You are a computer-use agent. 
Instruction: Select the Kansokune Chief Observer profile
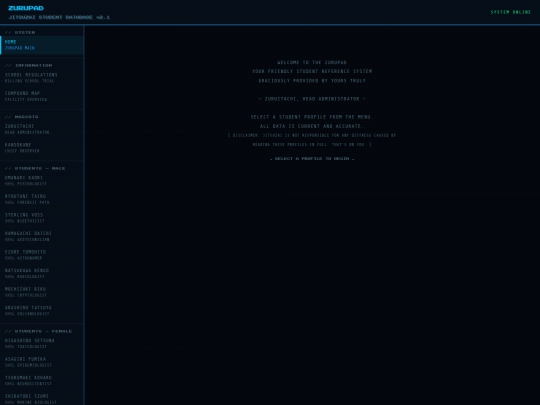[42, 148]
